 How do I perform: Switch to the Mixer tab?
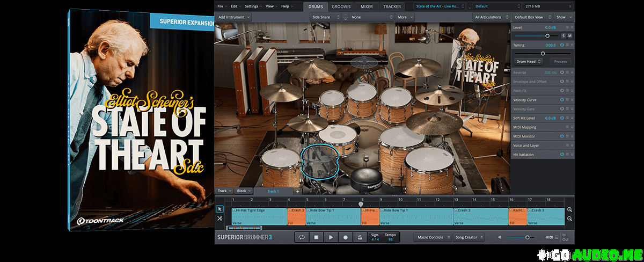click(367, 6)
